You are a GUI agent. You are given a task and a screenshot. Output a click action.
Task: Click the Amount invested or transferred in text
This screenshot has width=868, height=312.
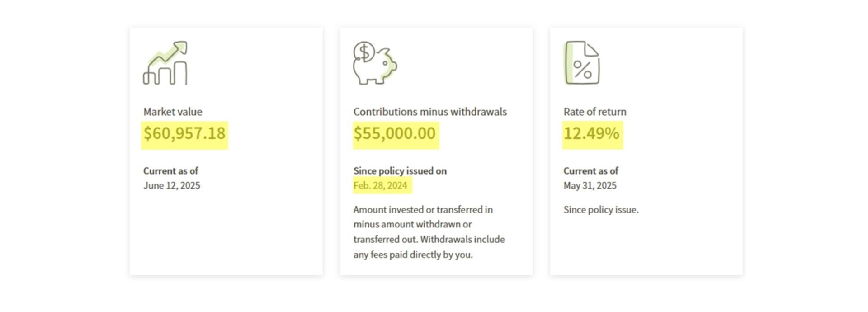pyautogui.click(x=423, y=210)
